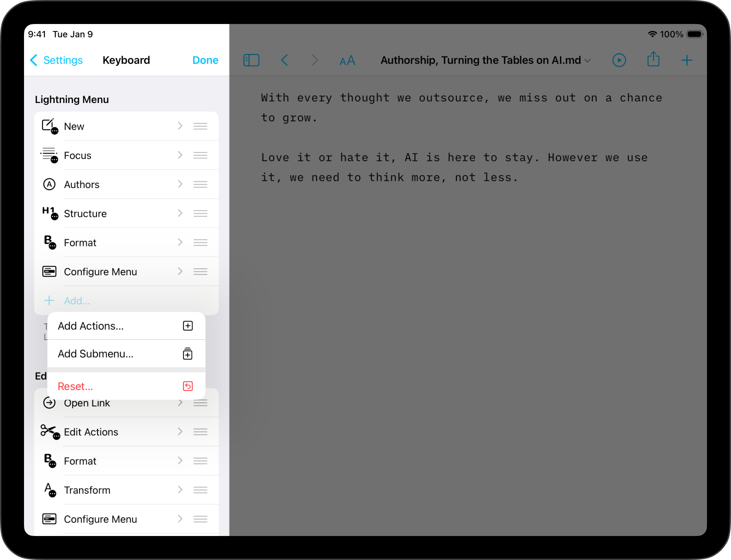The width and height of the screenshot is (731, 560).
Task: Select the Authors circle-A icon
Action: [x=49, y=184]
